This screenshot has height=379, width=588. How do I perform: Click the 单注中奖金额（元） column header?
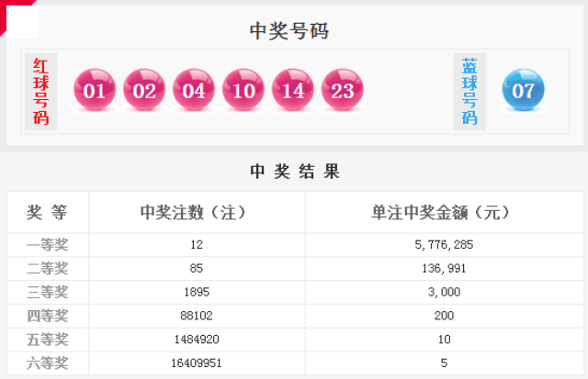(440, 212)
